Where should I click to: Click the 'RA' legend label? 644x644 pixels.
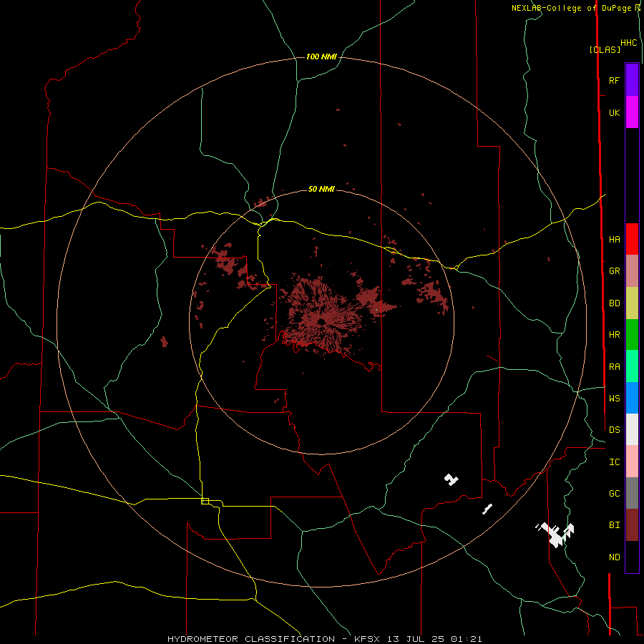click(615, 367)
